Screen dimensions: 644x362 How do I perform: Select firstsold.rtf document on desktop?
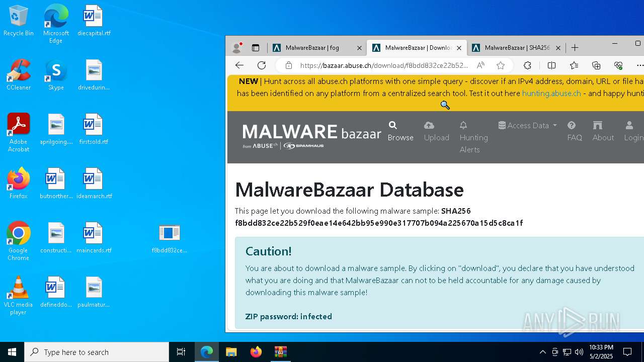point(94,129)
